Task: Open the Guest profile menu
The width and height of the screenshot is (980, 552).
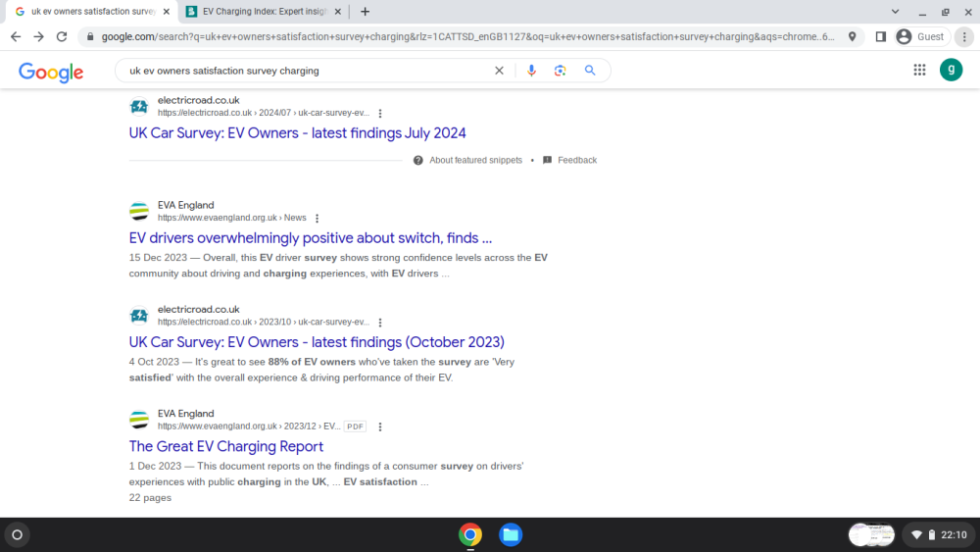Action: 922,37
